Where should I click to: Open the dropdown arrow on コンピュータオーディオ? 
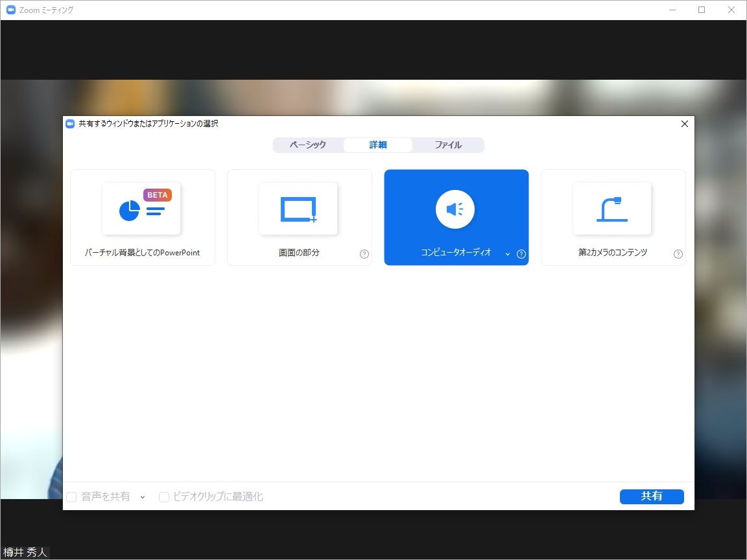(x=507, y=255)
